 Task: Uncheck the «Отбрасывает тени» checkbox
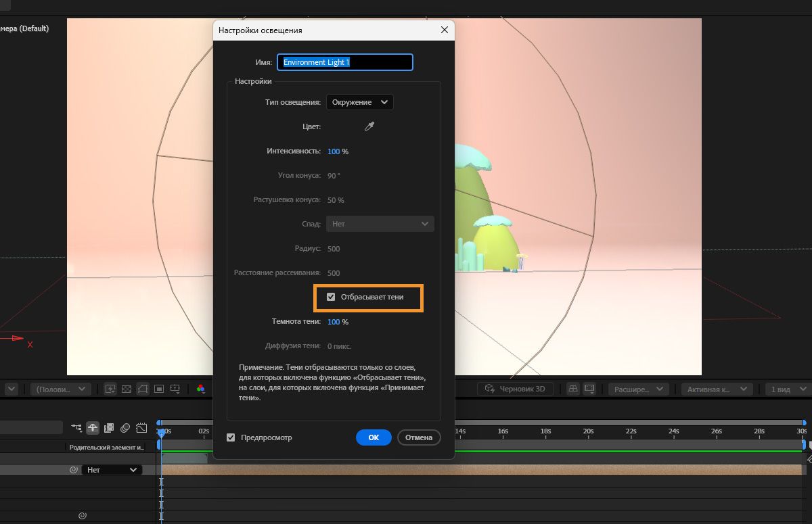tap(331, 297)
